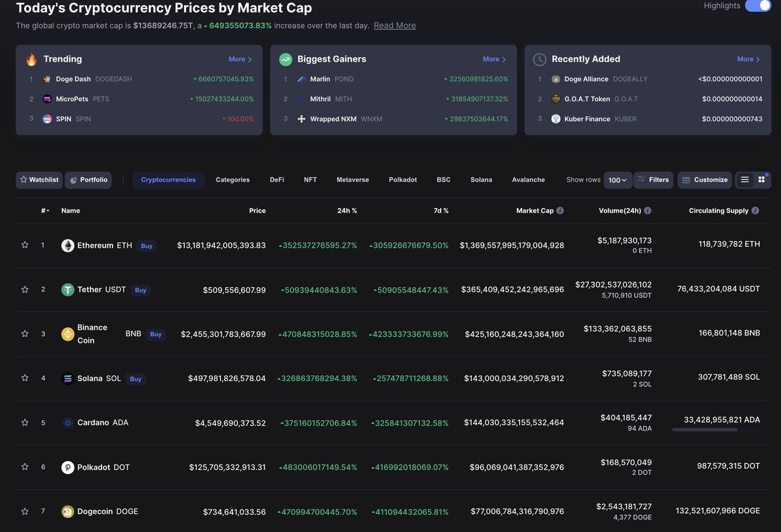
Task: Click the Dogecoin logo icon
Action: [68, 512]
